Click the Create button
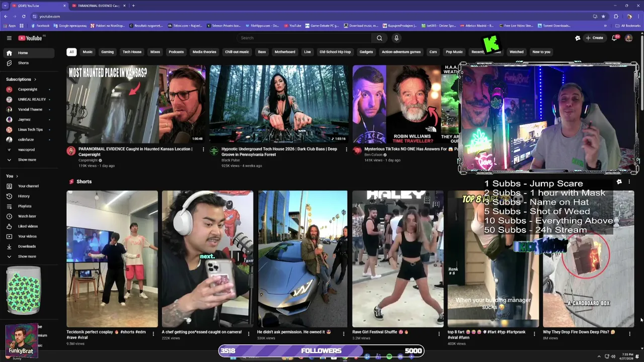 (594, 38)
